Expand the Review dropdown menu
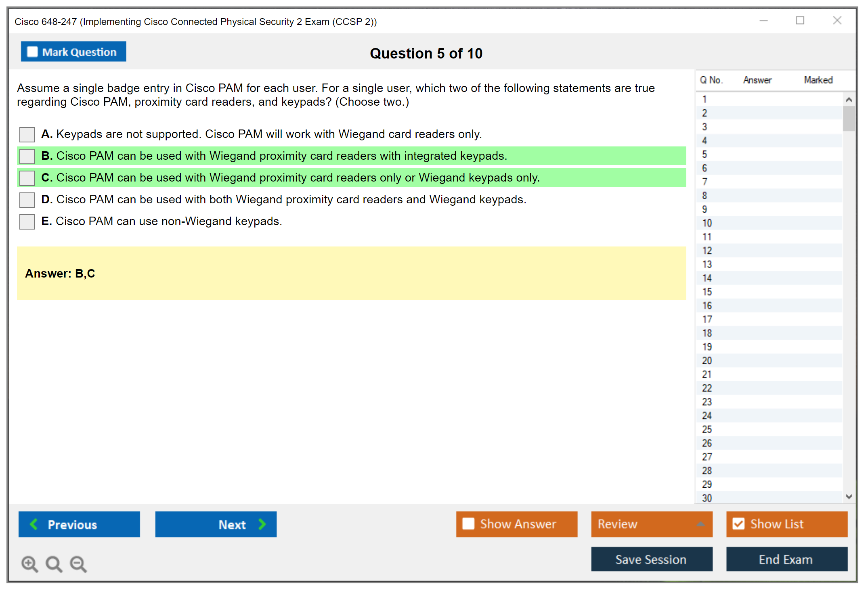Viewport: 868px width, 593px height. tap(651, 524)
